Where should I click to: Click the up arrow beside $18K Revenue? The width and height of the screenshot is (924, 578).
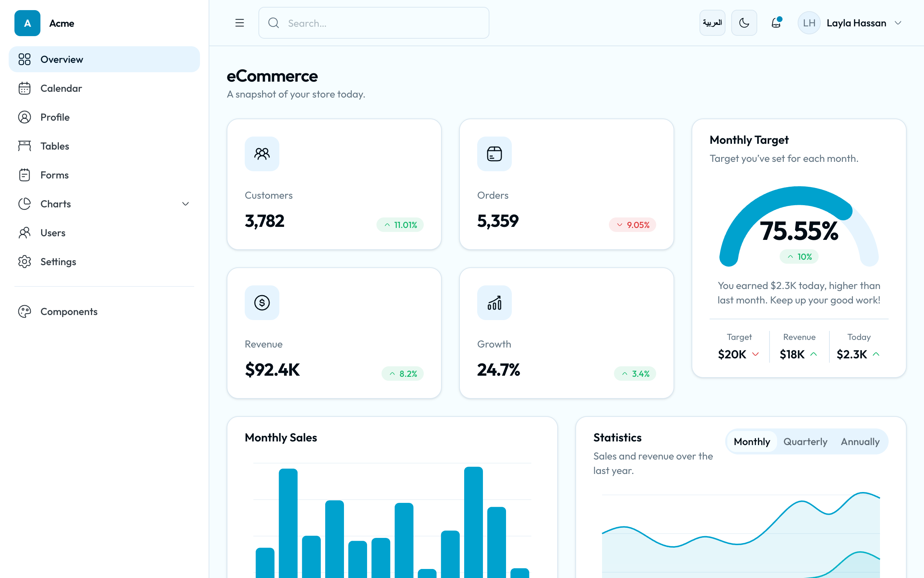pyautogui.click(x=814, y=354)
